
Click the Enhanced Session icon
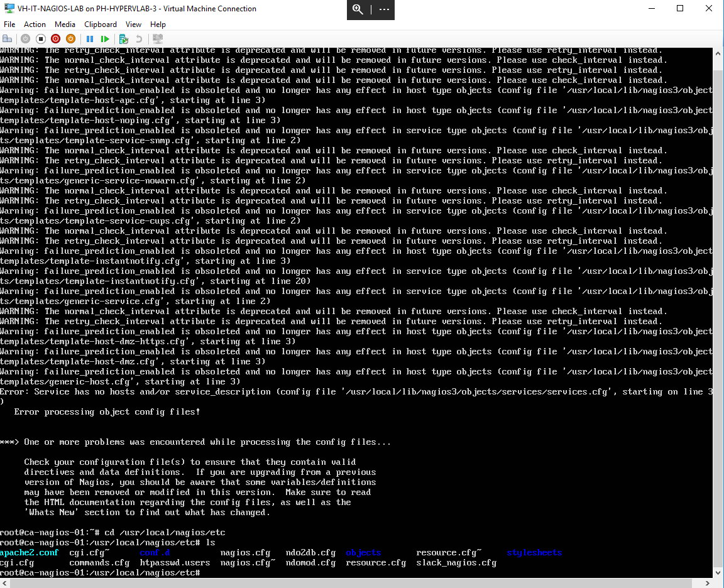click(157, 39)
